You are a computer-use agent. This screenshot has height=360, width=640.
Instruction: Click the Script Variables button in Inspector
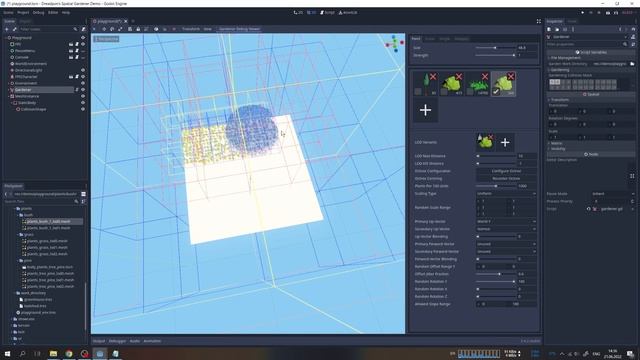pos(591,52)
